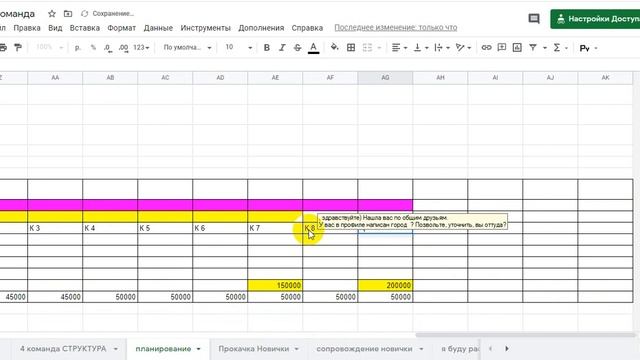Insert a comment
This screenshot has width=640, height=360.
(x=502, y=48)
